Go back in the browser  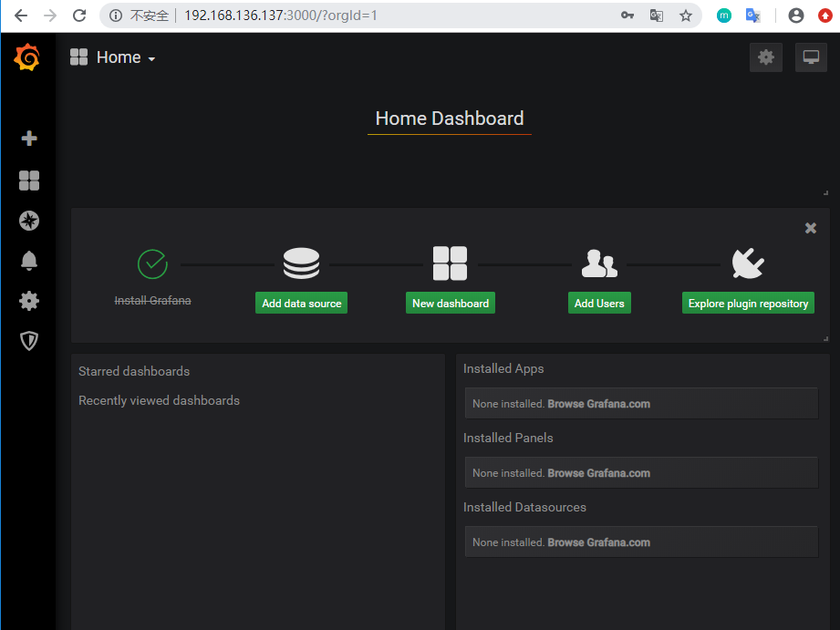(x=21, y=15)
